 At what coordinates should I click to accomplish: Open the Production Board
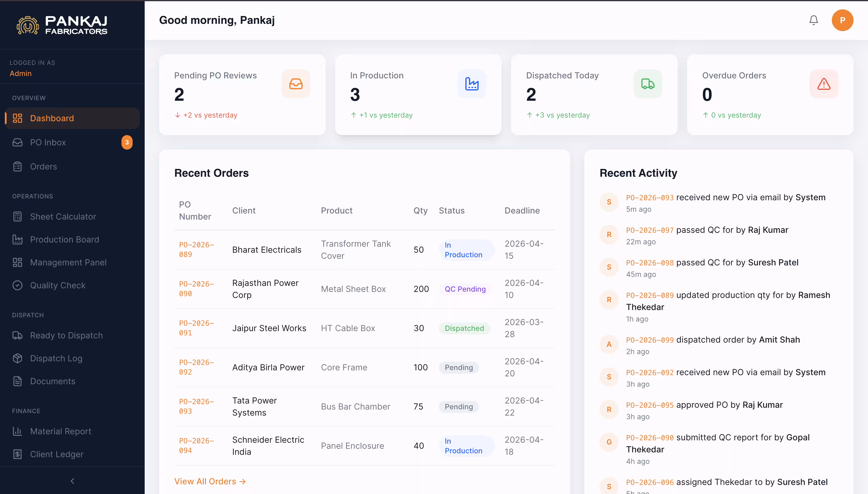(64, 239)
